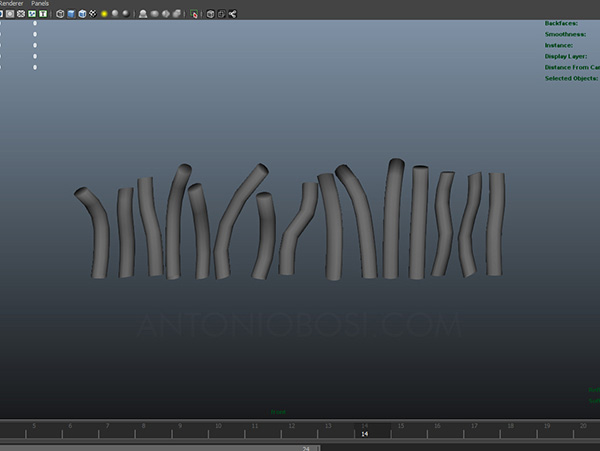Image resolution: width=600 pixels, height=451 pixels.
Task: Enable wireframe on shaded cube icon
Action: click(x=82, y=14)
